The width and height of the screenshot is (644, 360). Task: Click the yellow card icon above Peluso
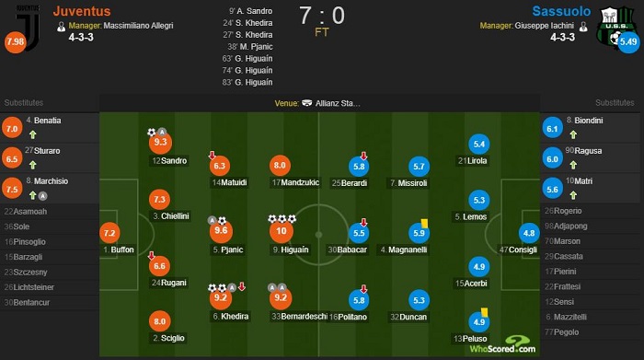pyautogui.click(x=484, y=312)
